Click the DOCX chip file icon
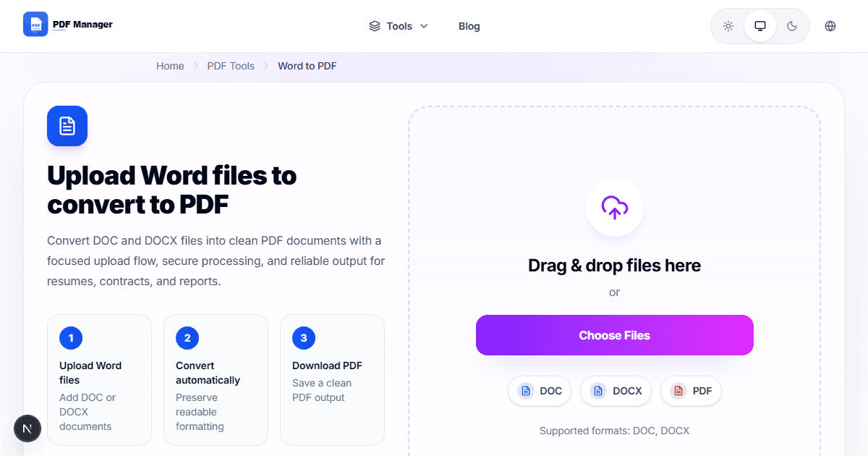This screenshot has width=868, height=456. coord(598,391)
